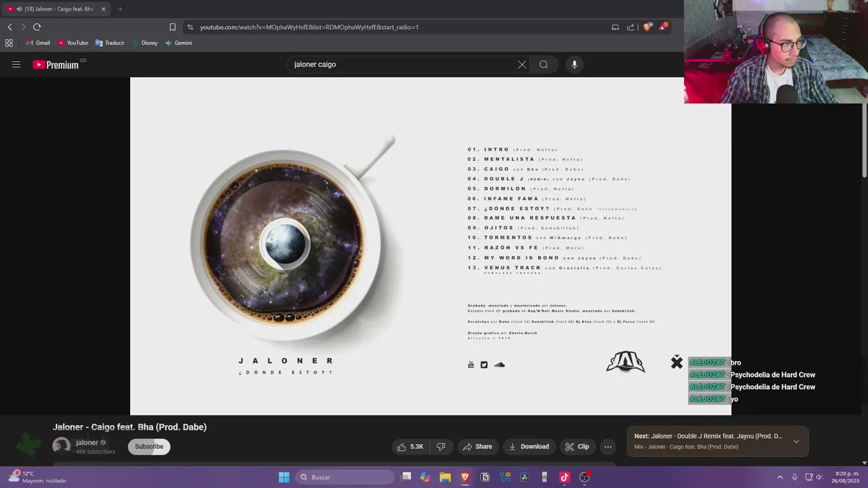Image resolution: width=868 pixels, height=488 pixels.
Task: Bookmark this page with the bookmark icon
Action: click(172, 27)
